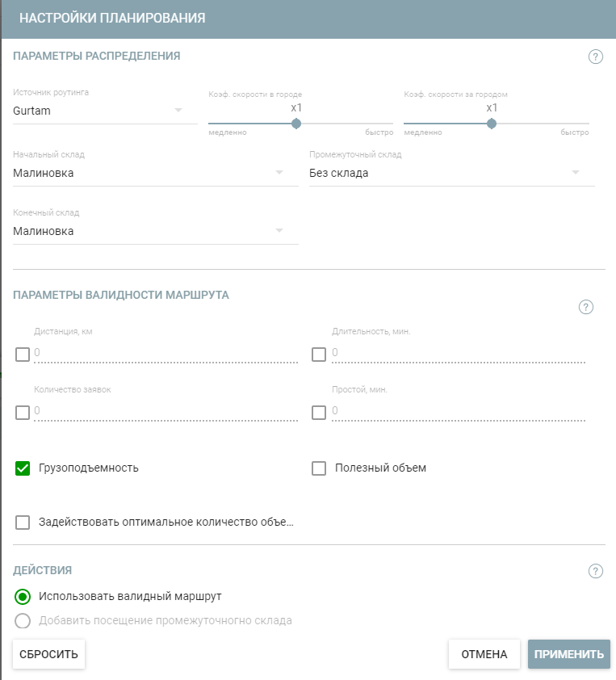Toggle the Простой, мин. checkbox

319,412
